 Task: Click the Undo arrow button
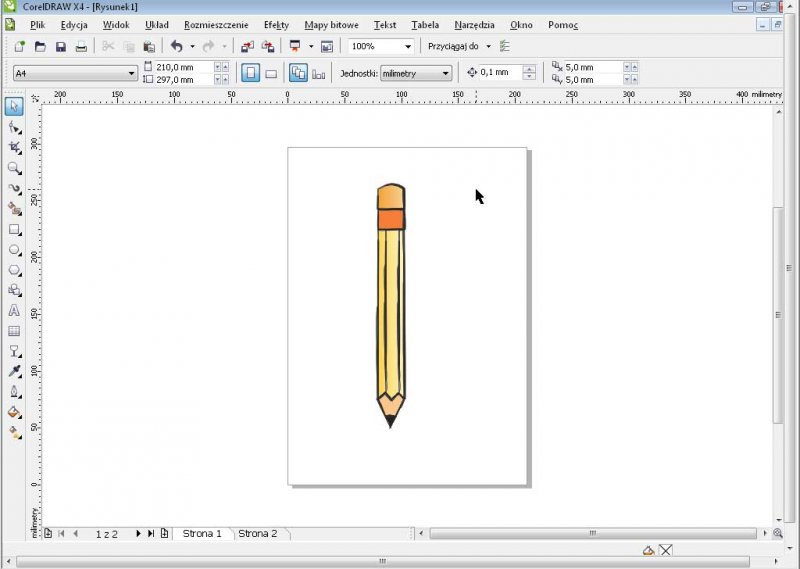click(x=176, y=46)
